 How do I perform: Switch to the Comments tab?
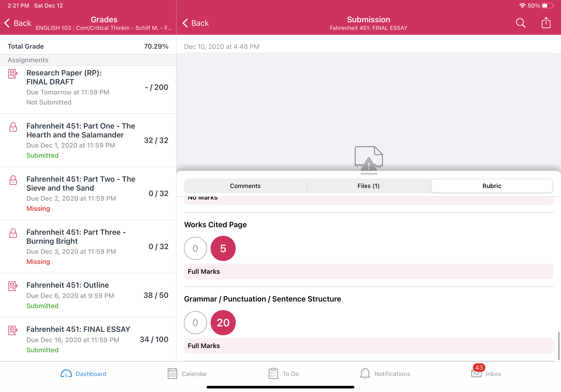coord(245,186)
